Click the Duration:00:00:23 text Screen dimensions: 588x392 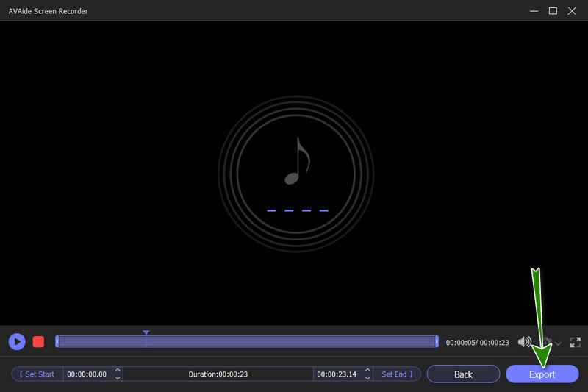(x=218, y=374)
